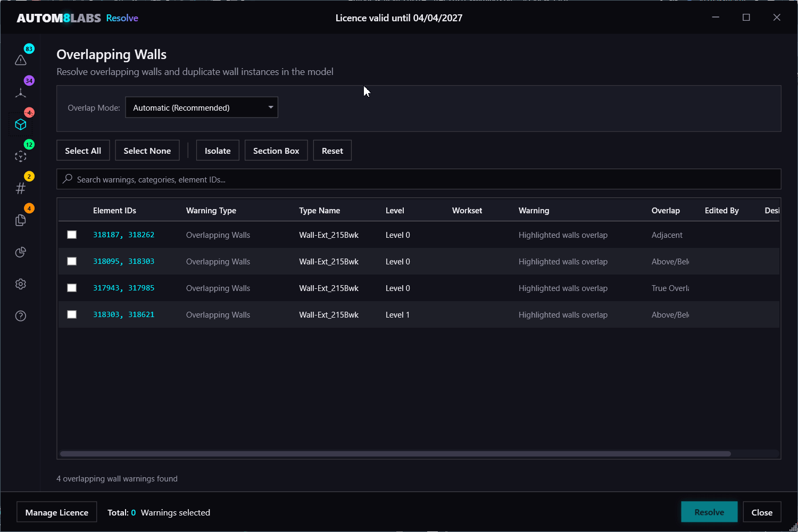Activate the Isolate command
Screen dimensions: 798x532
(217, 150)
